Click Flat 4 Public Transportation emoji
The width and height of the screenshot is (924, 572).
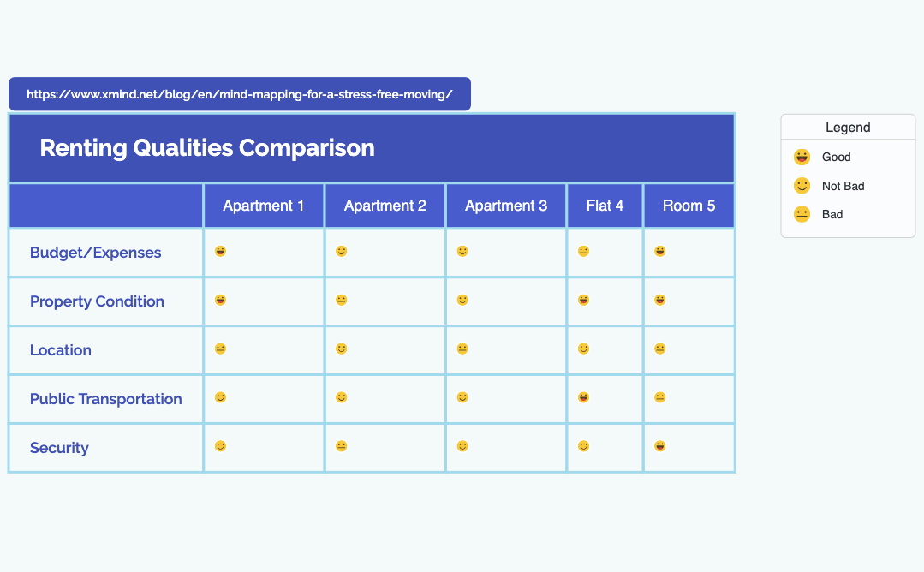[584, 397]
